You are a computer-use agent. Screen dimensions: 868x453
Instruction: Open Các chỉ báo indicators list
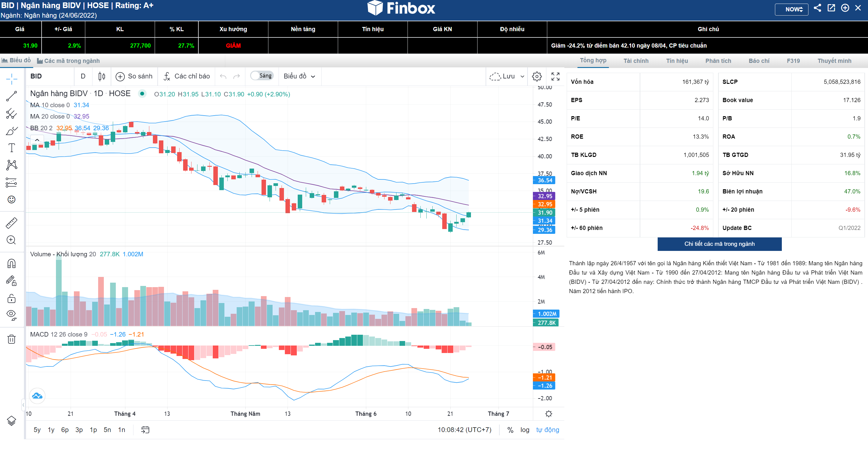[186, 76]
